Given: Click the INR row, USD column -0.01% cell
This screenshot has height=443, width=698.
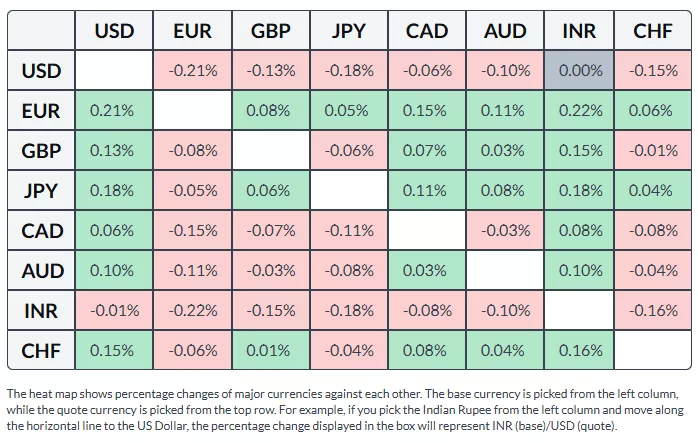Looking at the screenshot, I should pos(114,311).
